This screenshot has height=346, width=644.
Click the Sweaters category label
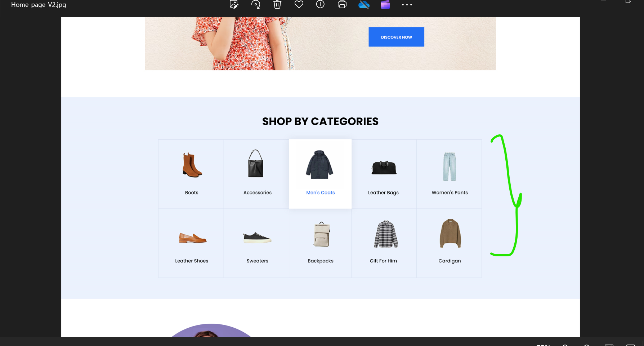click(x=258, y=261)
